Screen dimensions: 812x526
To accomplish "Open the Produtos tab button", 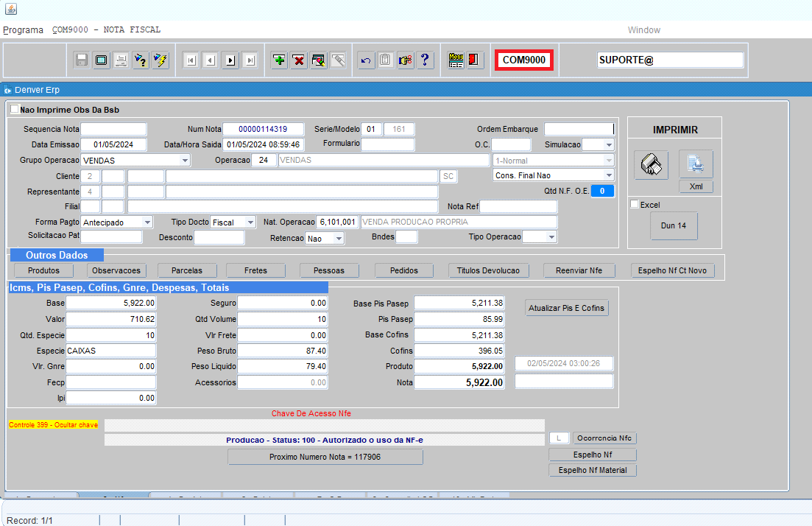I will coord(43,270).
